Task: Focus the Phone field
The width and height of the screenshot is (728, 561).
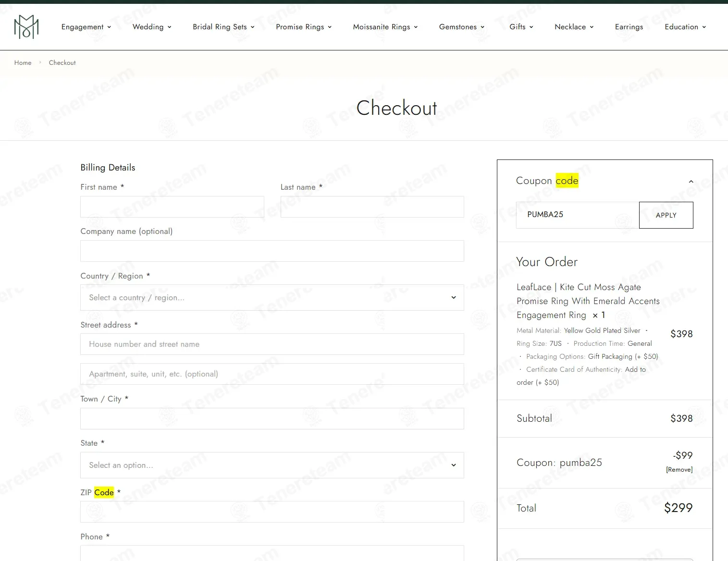Action: click(272, 553)
